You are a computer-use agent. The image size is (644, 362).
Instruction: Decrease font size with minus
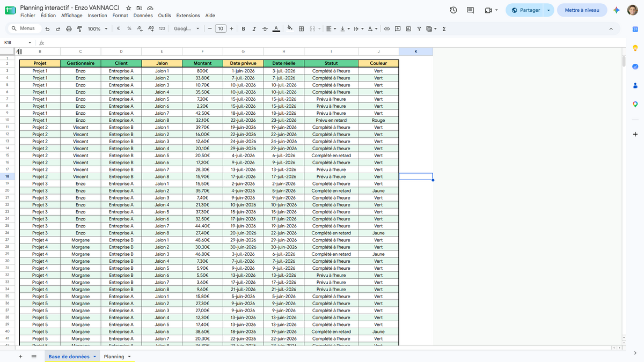209,29
